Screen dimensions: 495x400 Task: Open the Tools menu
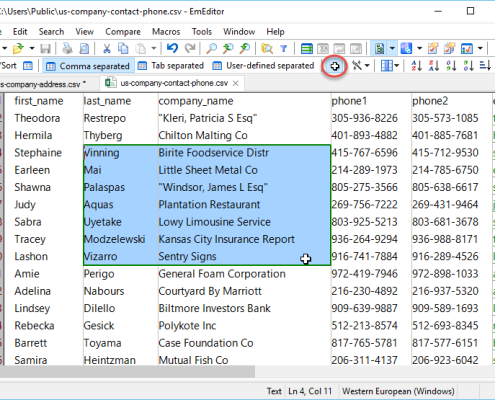tap(202, 32)
